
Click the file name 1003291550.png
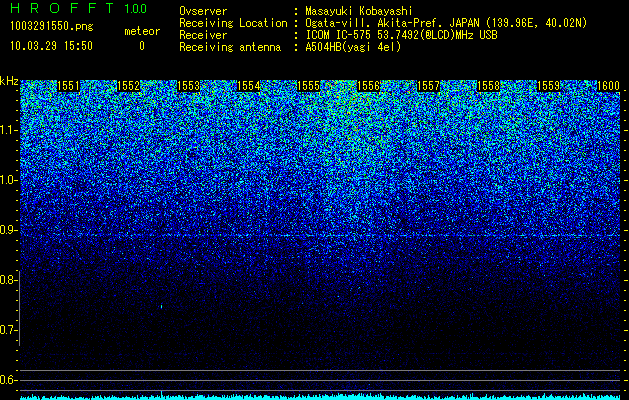pyautogui.click(x=52, y=26)
